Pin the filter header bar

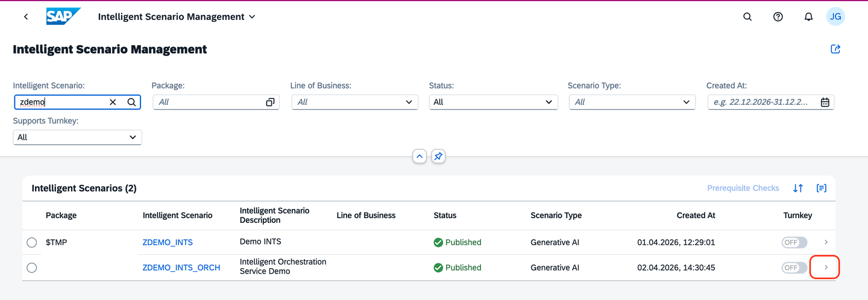pos(438,157)
